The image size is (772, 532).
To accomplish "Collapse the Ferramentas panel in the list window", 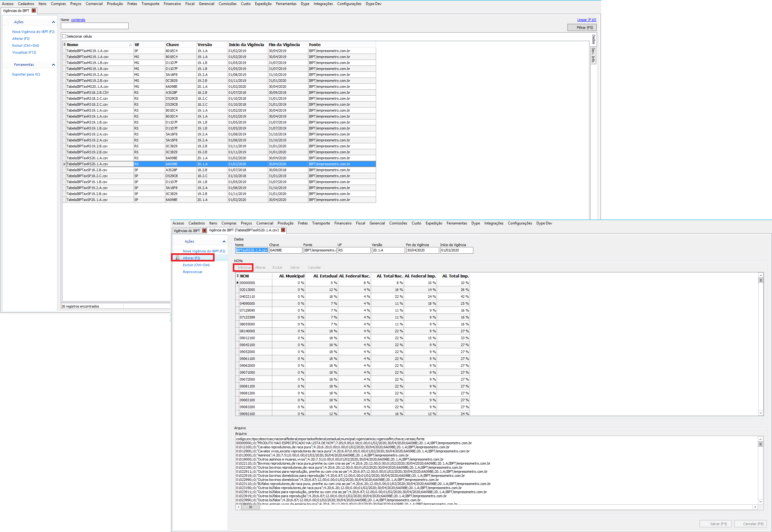I will tap(53, 65).
